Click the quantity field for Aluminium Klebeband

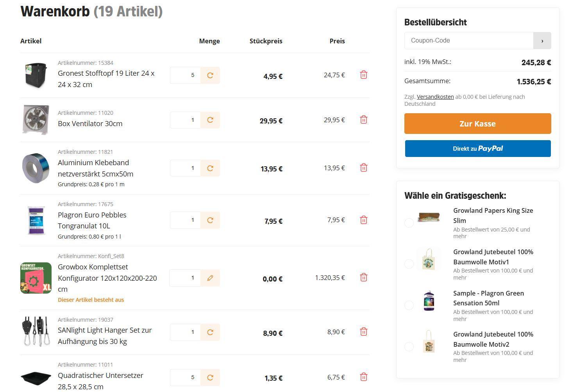(x=186, y=168)
